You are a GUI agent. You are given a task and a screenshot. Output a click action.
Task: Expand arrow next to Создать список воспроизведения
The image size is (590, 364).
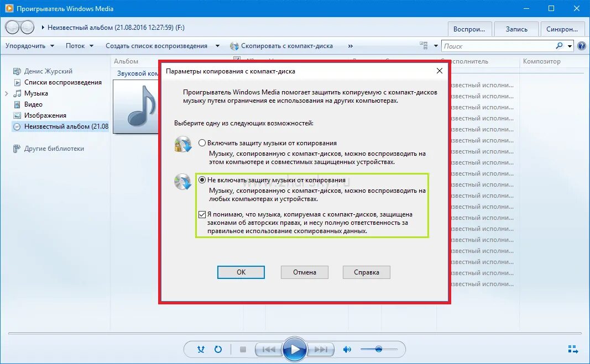[217, 46]
